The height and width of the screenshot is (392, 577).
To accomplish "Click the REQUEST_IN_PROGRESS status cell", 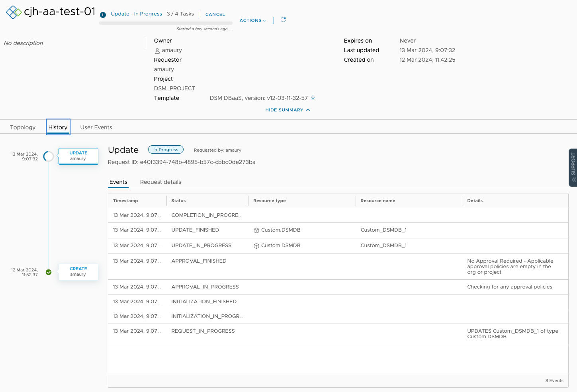I will click(x=203, y=331).
